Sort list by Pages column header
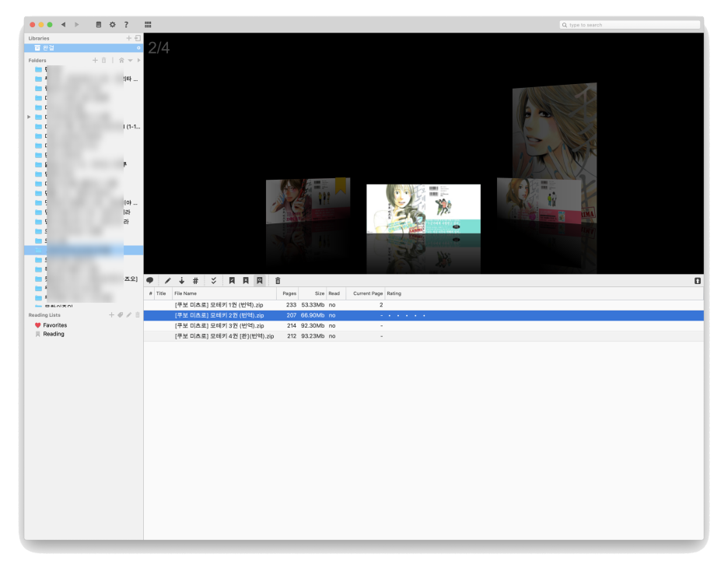Viewport: 728px width, 572px height. click(x=289, y=293)
